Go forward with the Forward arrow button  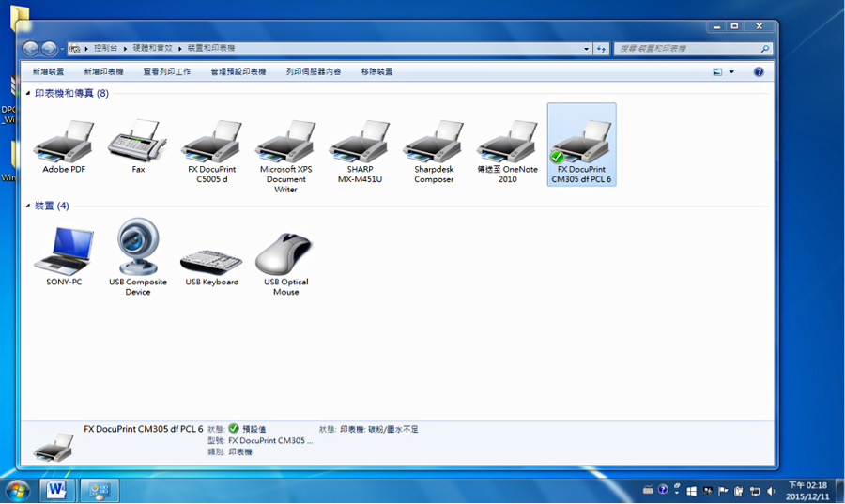pyautogui.click(x=49, y=49)
